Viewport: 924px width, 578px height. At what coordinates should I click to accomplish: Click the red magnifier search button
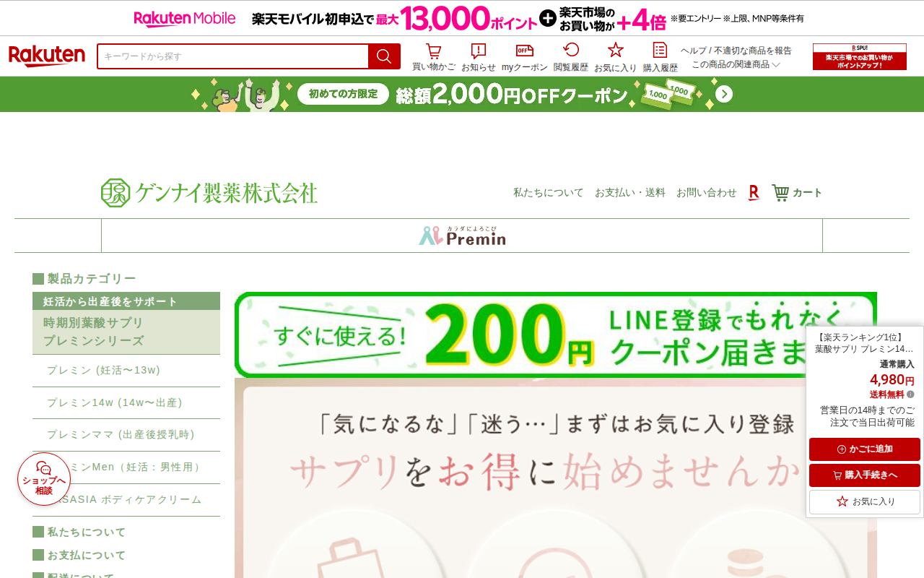(x=384, y=56)
